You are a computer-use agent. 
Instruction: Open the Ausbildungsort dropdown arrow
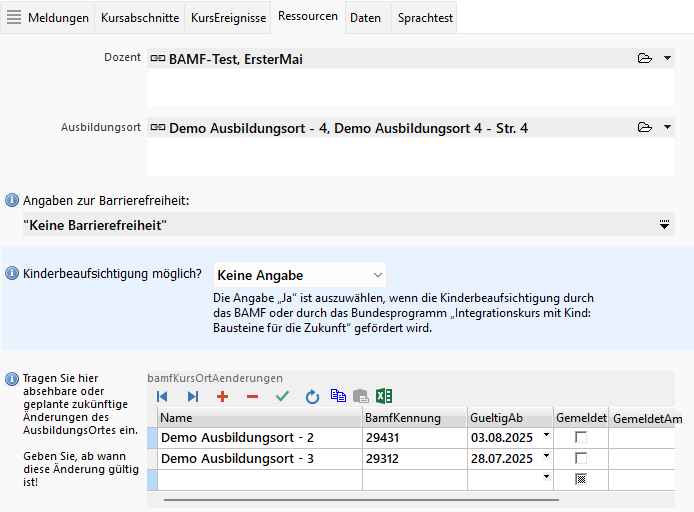(668, 128)
